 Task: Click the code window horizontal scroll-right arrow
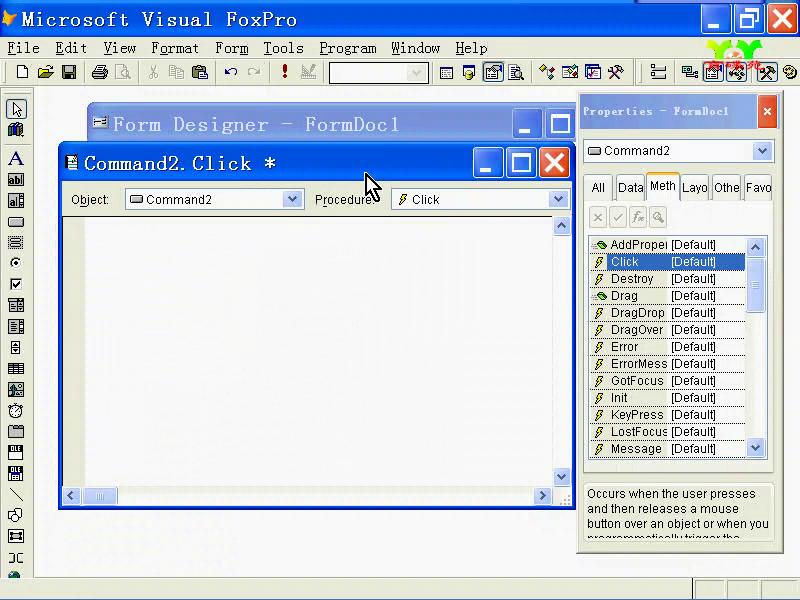542,495
